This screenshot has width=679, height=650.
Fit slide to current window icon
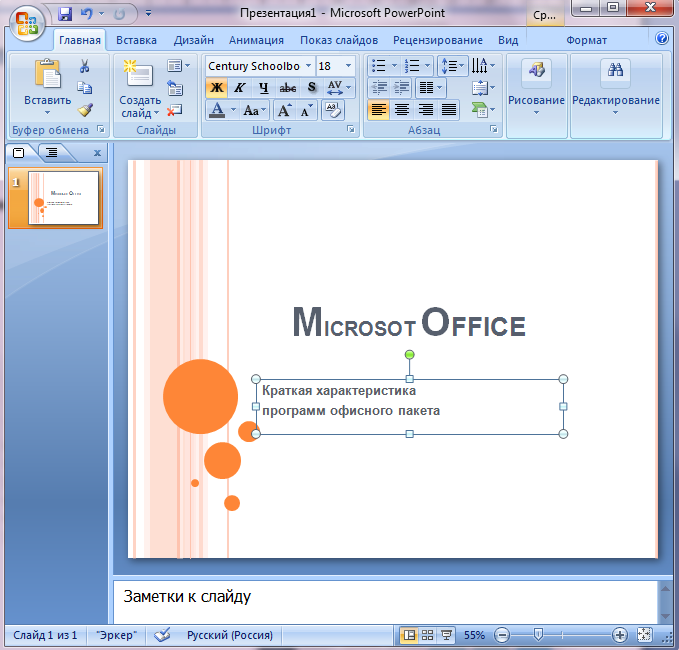tap(644, 635)
